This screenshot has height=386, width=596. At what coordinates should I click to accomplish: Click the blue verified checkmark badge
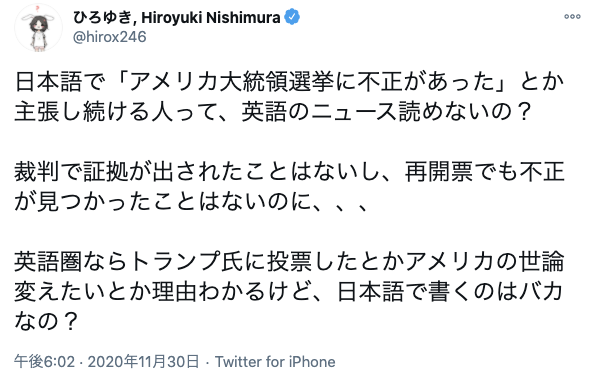292,17
